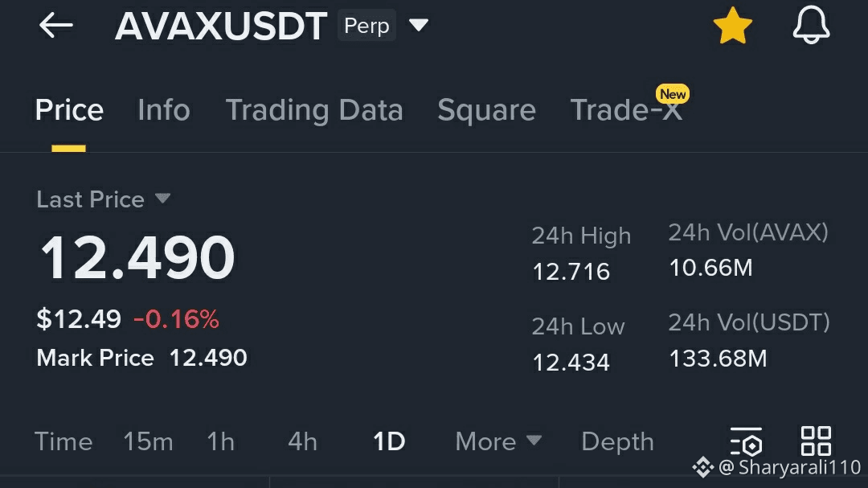Viewport: 868px width, 488px height.
Task: Open price alert bell icon
Action: tap(811, 26)
